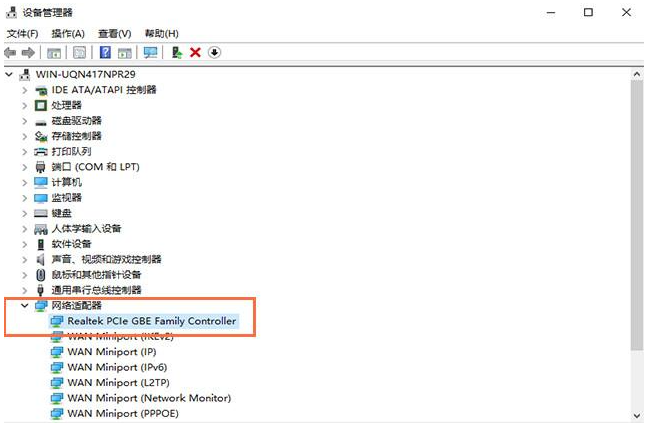
Task: Select the 计算机 category label
Action: tap(67, 182)
